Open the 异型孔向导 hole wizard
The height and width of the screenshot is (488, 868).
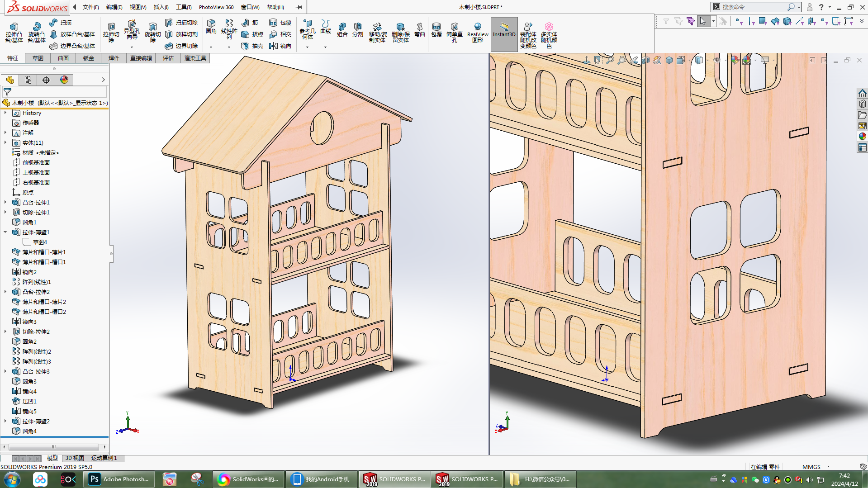(132, 30)
